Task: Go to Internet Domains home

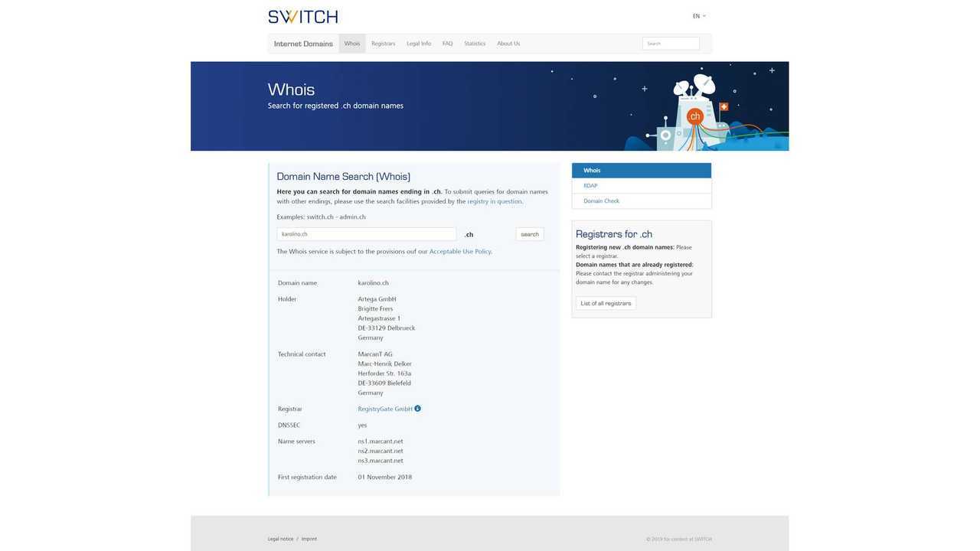Action: [x=303, y=44]
